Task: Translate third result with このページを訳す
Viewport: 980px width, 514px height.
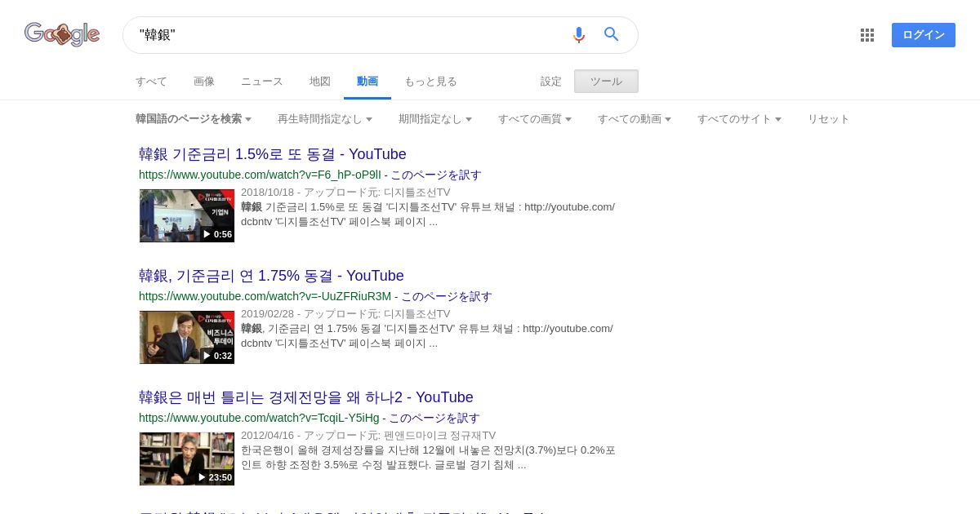Action: (434, 418)
